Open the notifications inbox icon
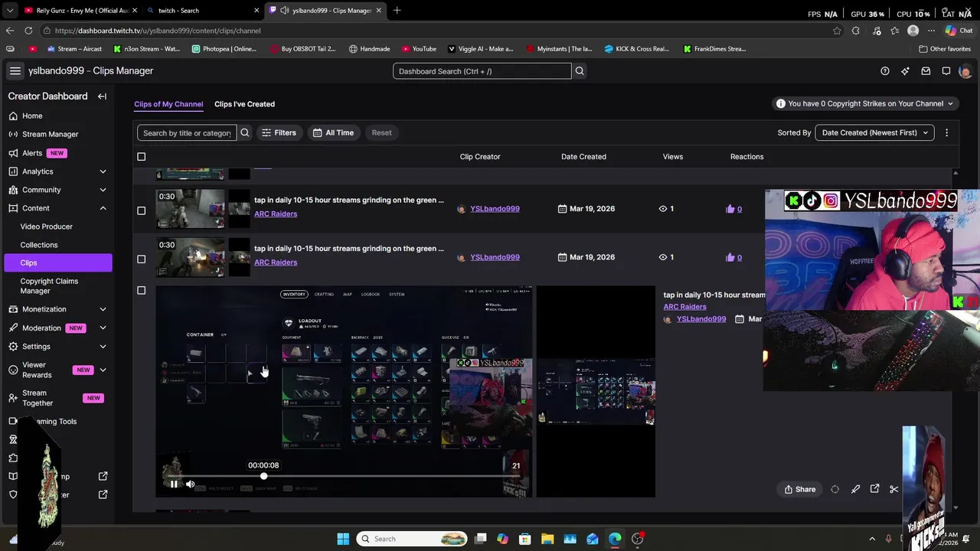Image resolution: width=980 pixels, height=551 pixels. [x=926, y=71]
